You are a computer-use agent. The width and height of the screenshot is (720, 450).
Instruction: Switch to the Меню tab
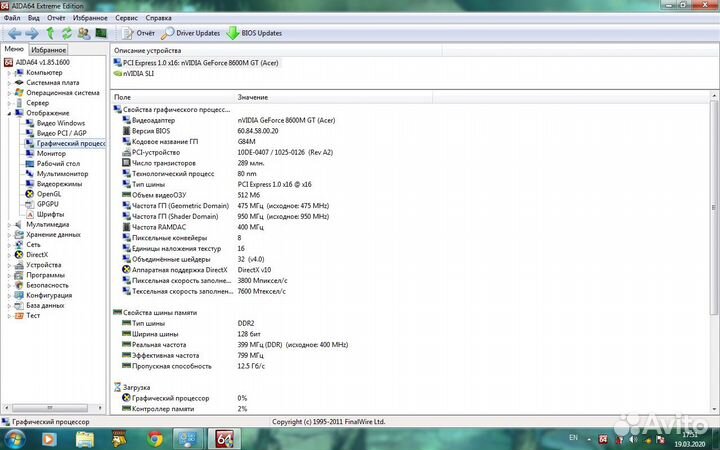pyautogui.click(x=14, y=49)
